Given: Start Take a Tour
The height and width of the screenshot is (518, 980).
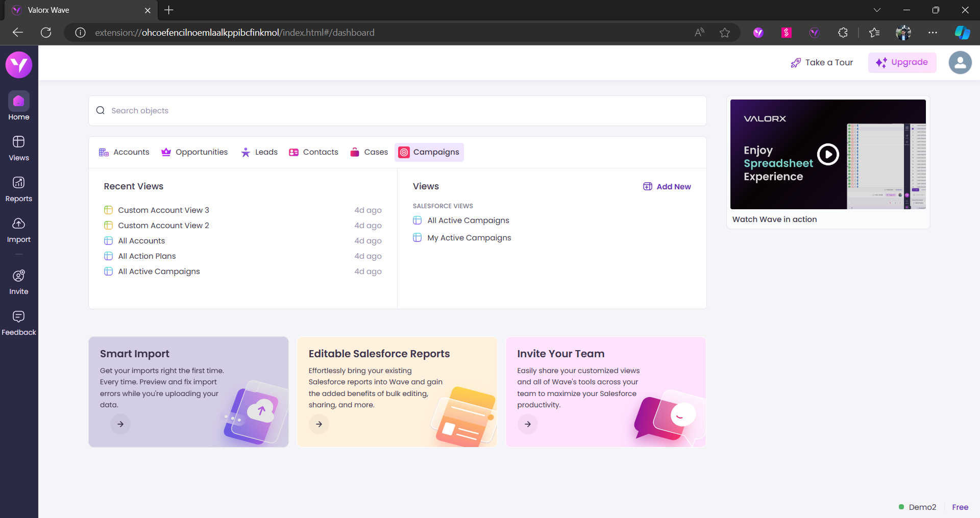Looking at the screenshot, I should [822, 63].
